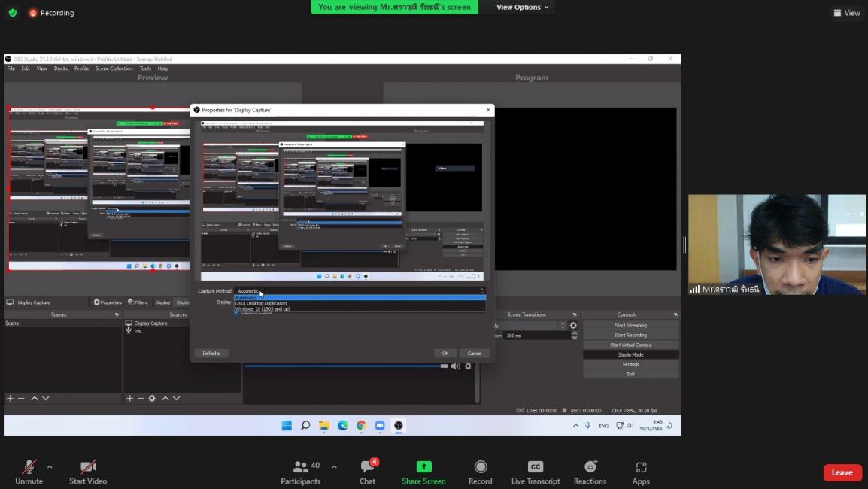868x489 pixels.
Task: Expand the Capture Method combo box
Action: [360, 290]
